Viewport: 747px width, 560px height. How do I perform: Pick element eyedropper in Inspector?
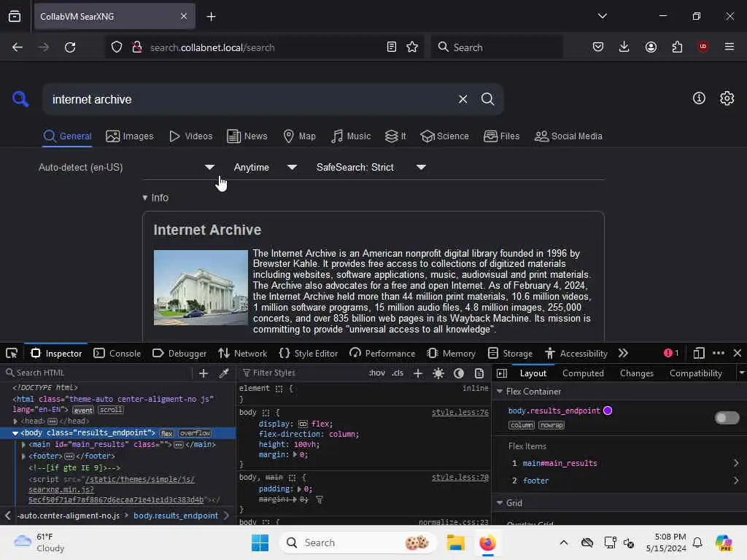pyautogui.click(x=224, y=373)
